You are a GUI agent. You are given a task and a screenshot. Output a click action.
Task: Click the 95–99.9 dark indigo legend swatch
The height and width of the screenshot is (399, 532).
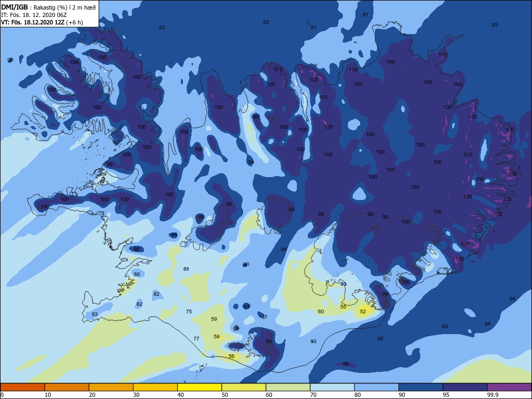click(x=465, y=387)
